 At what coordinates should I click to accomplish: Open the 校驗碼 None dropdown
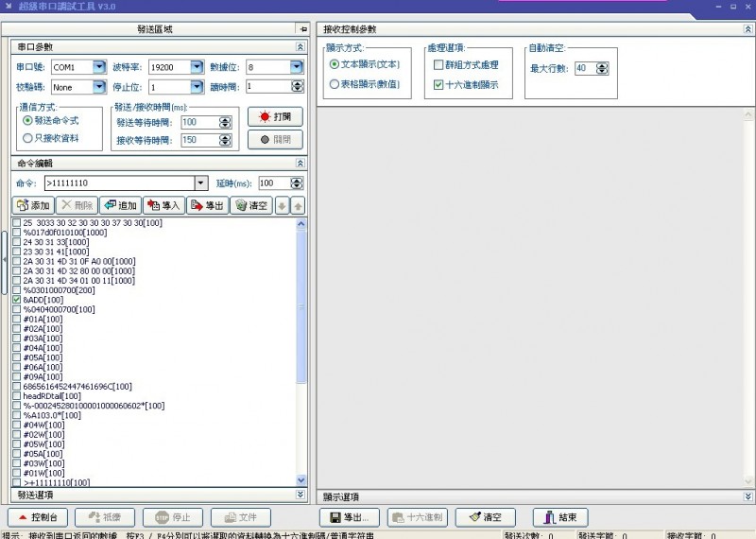coord(99,87)
